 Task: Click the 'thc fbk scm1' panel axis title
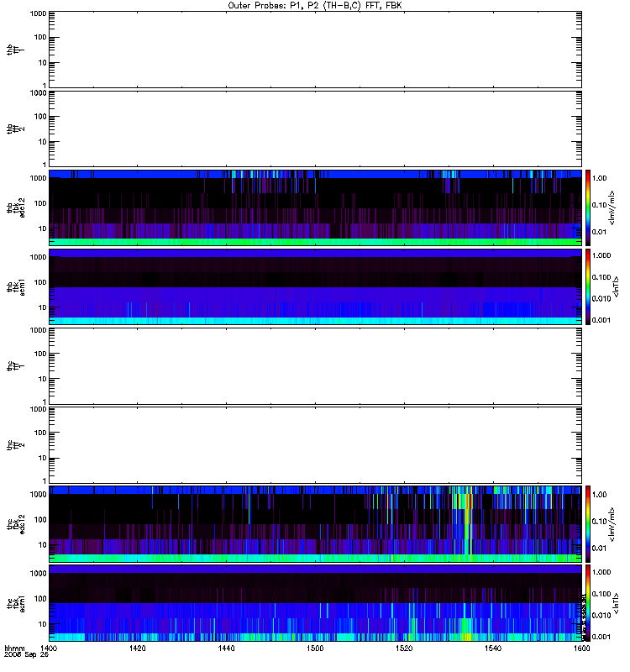(15, 604)
